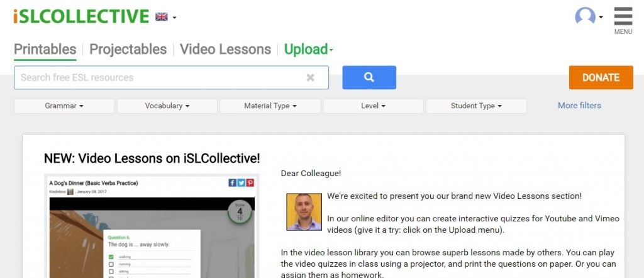Open the UK flag language selector
Viewport: 644px width, 278px height.
click(x=165, y=17)
